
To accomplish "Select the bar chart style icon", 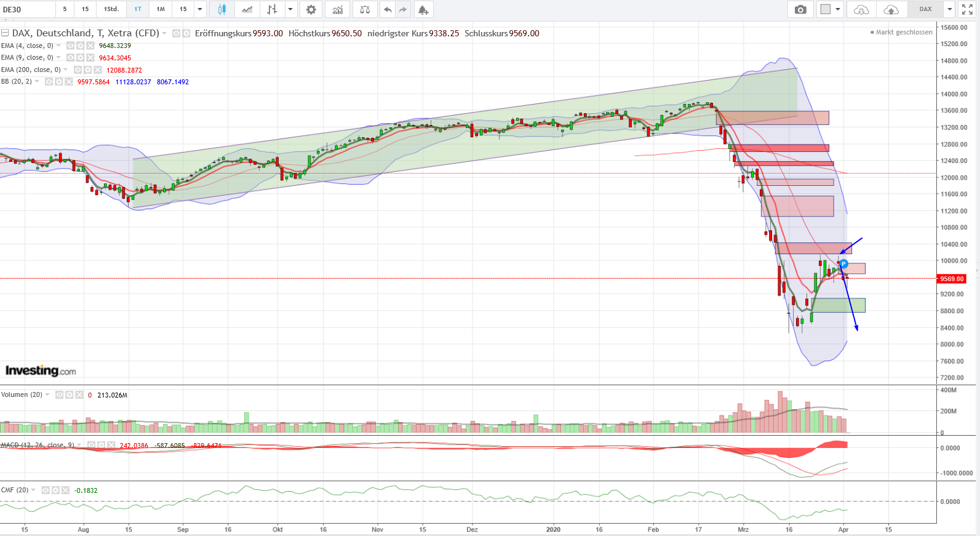I will [272, 9].
